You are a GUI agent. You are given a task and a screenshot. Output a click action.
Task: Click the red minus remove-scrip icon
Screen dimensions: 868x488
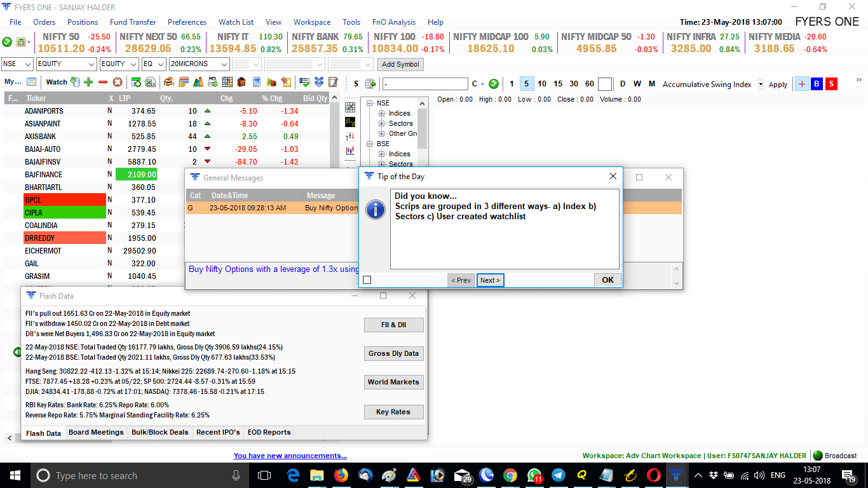103,82
